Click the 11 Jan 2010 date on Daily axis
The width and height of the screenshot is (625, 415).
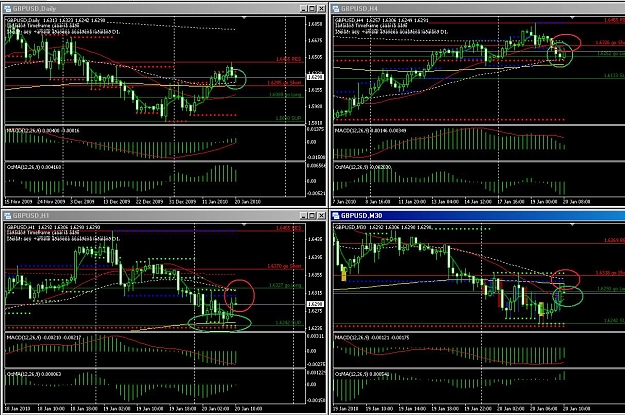click(215, 202)
